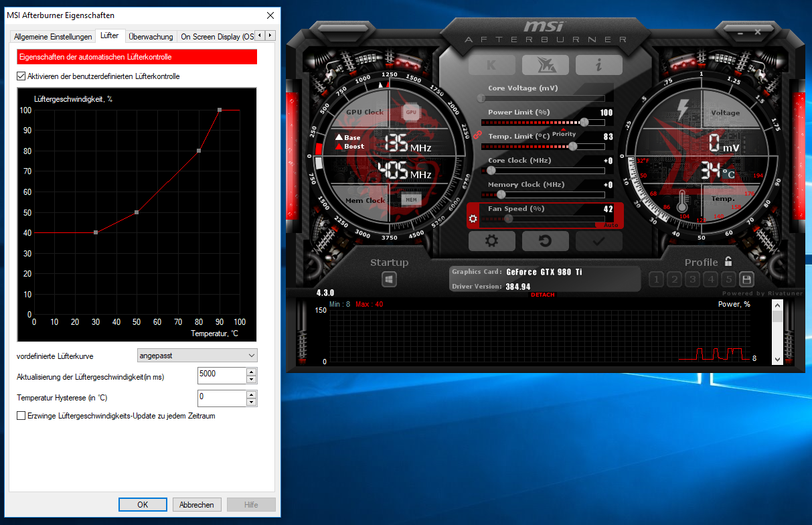Viewport: 812px width, 525px height.
Task: Click the DETACH link under the driver version
Action: click(x=542, y=295)
